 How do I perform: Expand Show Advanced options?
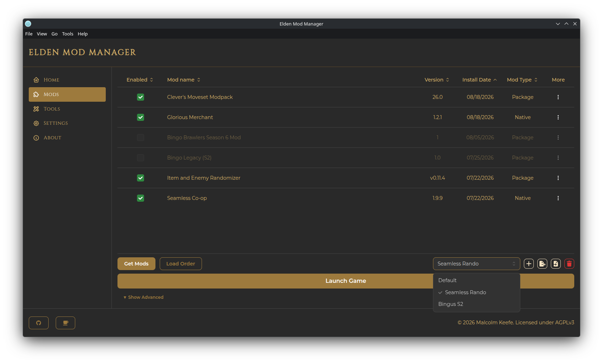coord(143,297)
